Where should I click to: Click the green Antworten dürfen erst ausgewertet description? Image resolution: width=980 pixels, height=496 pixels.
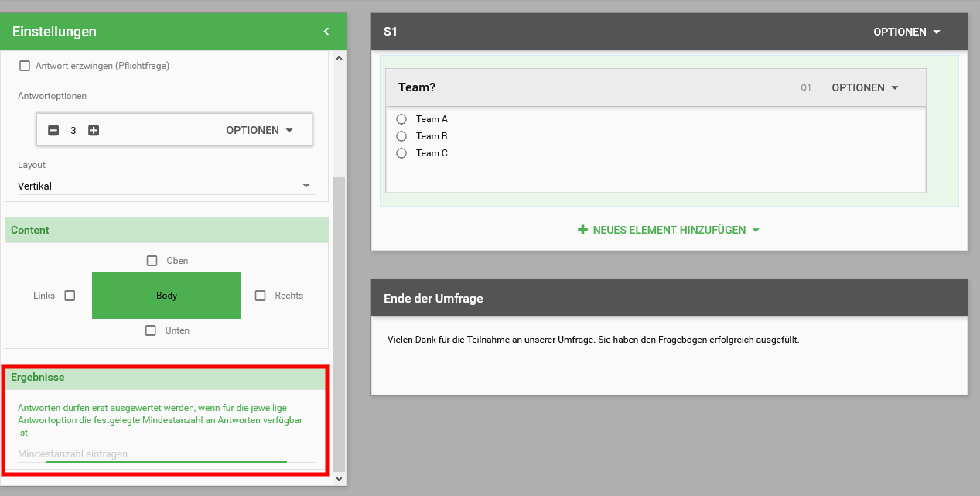pos(160,420)
